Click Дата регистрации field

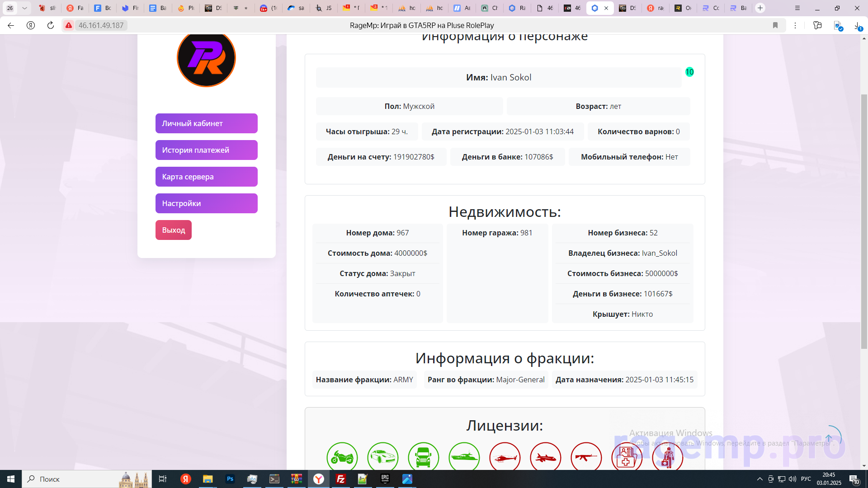tap(503, 131)
